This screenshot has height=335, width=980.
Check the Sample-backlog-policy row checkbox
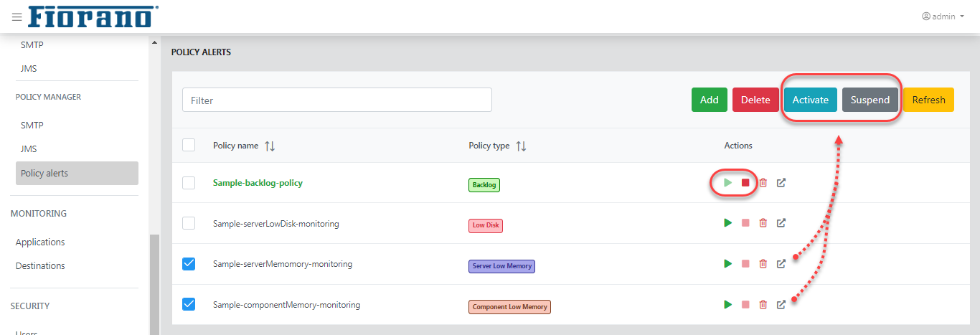coord(189,183)
